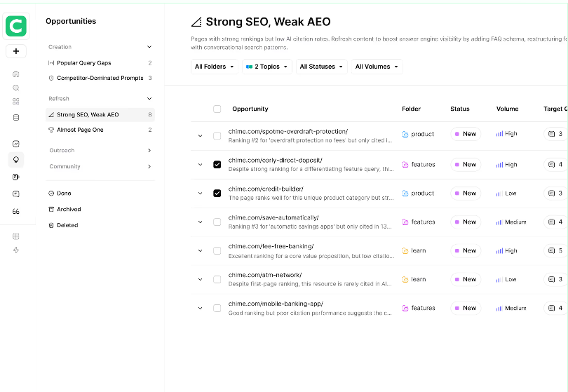
Task: Expand the spotme-overdraft-protection row chevron
Action: coord(200,136)
